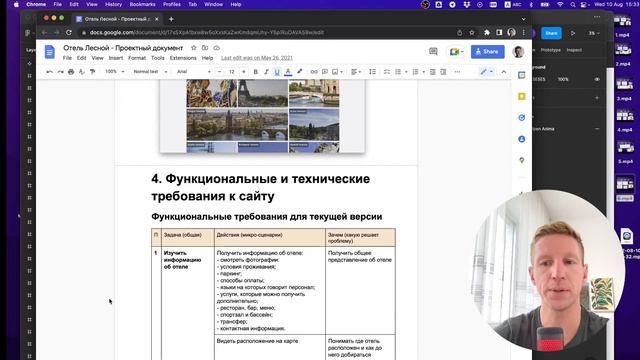Open the Google account avatar
Screen dimensions: 640x360
coord(518,52)
